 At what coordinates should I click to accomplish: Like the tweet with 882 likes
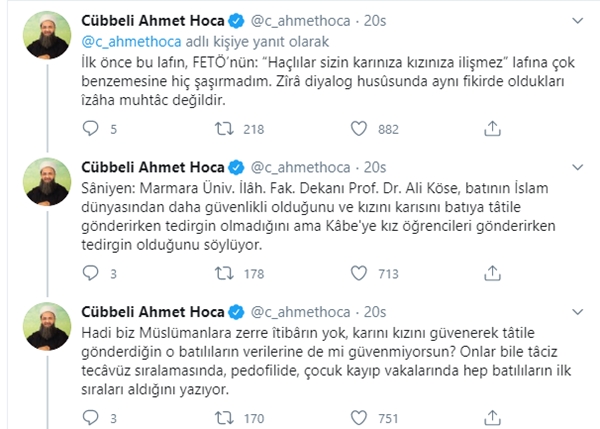coord(359,129)
